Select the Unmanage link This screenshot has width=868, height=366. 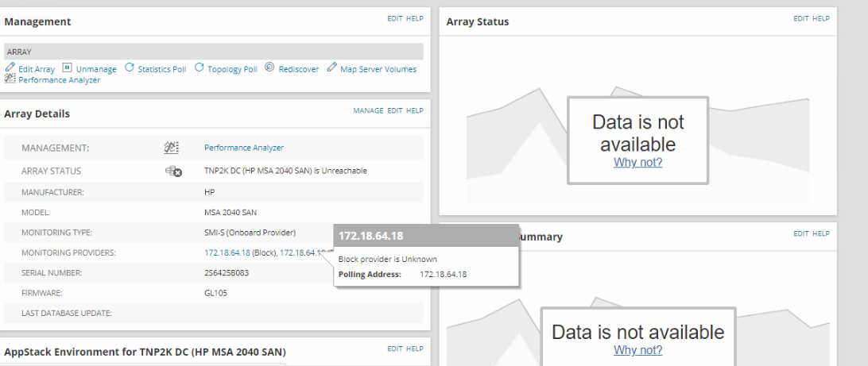point(96,70)
